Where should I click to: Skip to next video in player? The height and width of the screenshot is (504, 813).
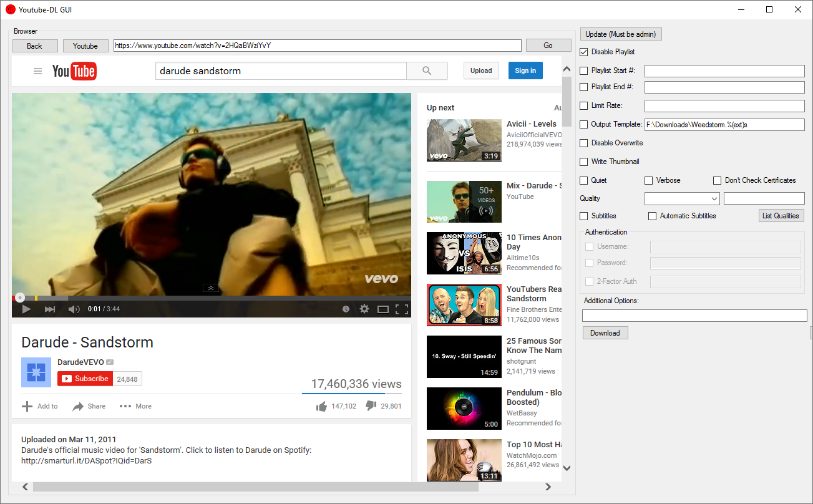pos(50,309)
